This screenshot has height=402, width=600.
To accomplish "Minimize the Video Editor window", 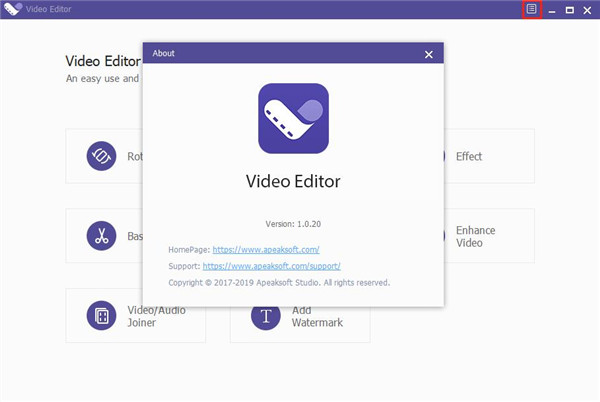I will tap(552, 10).
